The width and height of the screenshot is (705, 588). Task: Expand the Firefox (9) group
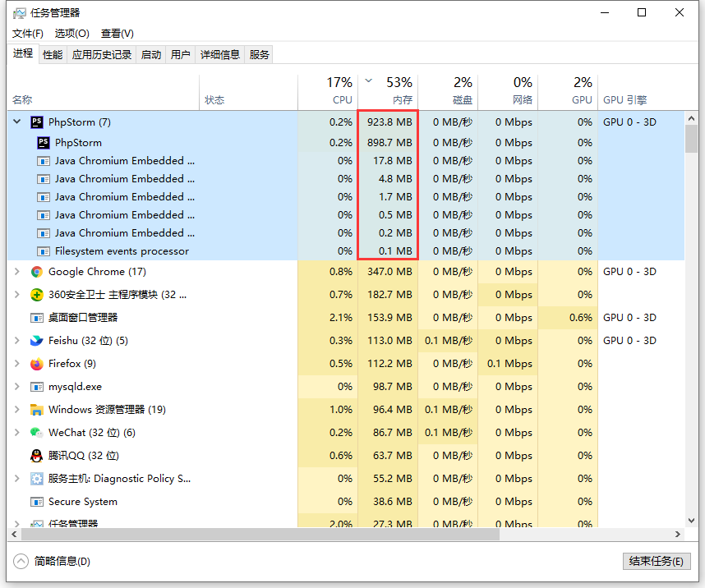17,364
